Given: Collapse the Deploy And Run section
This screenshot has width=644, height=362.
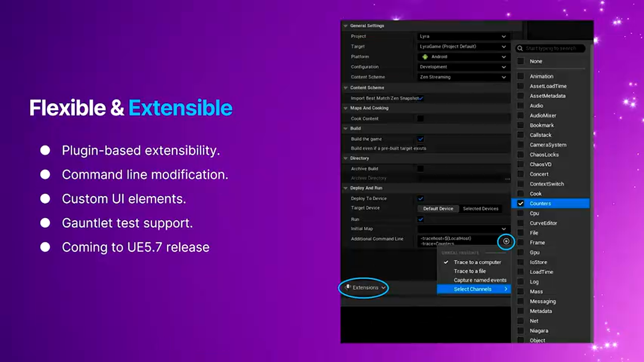Looking at the screenshot, I should point(345,188).
